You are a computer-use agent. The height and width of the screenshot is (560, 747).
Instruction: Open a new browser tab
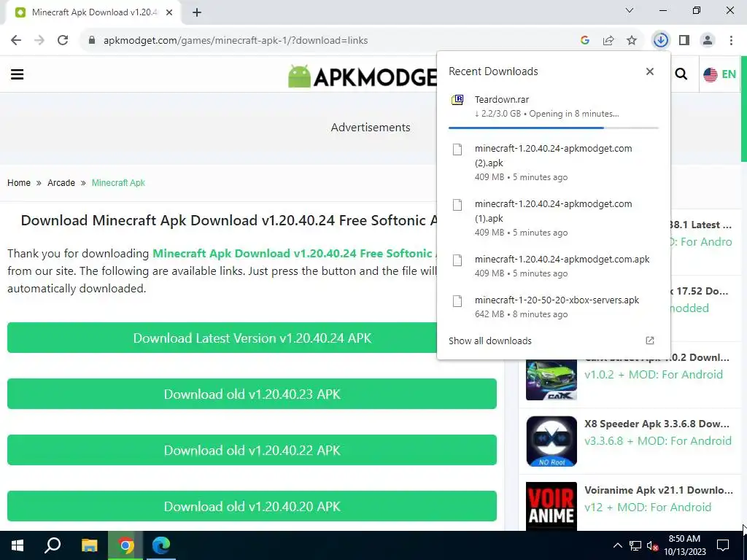click(197, 12)
